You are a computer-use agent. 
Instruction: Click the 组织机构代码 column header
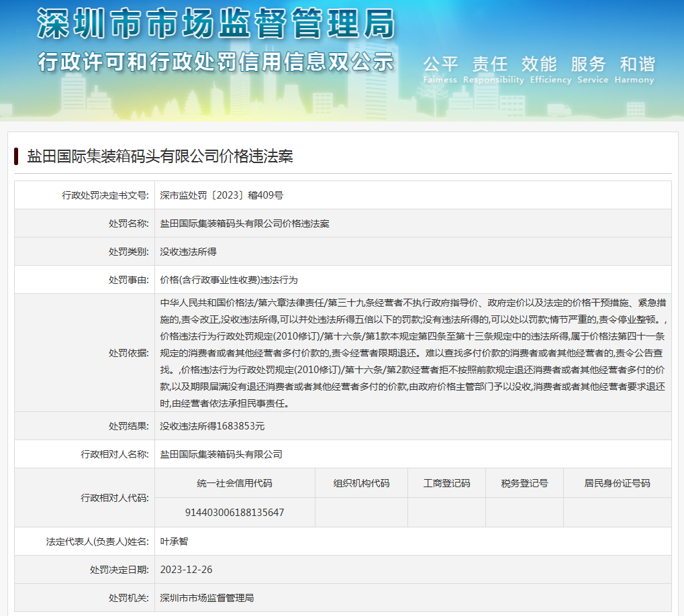(361, 483)
